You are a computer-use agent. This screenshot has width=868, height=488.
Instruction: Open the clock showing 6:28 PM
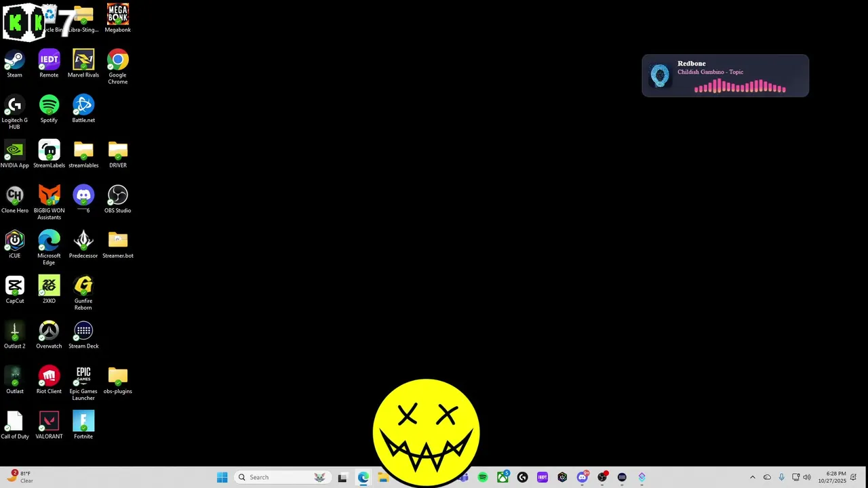point(832,477)
